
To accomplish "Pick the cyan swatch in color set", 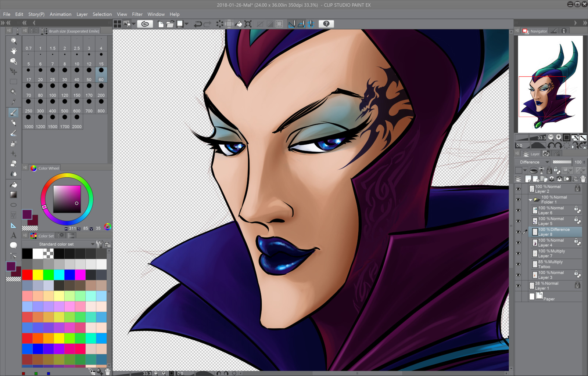I will point(59,275).
